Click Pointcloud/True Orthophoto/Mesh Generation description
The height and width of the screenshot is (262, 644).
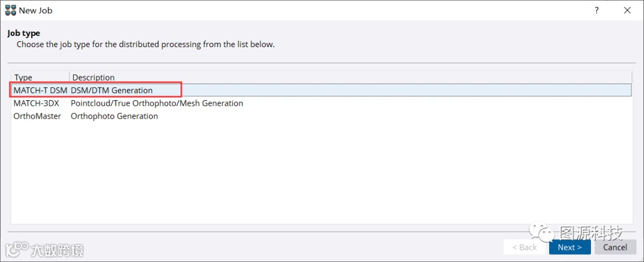pos(157,103)
